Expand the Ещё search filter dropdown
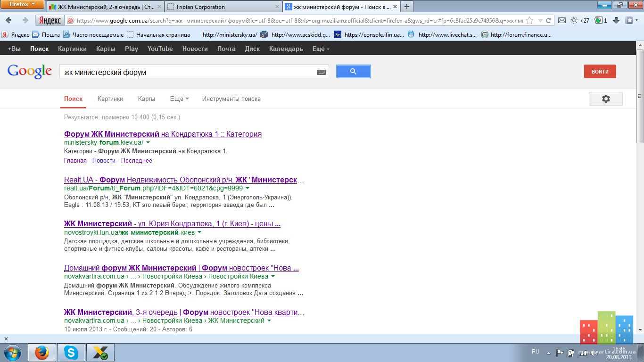 click(x=179, y=99)
